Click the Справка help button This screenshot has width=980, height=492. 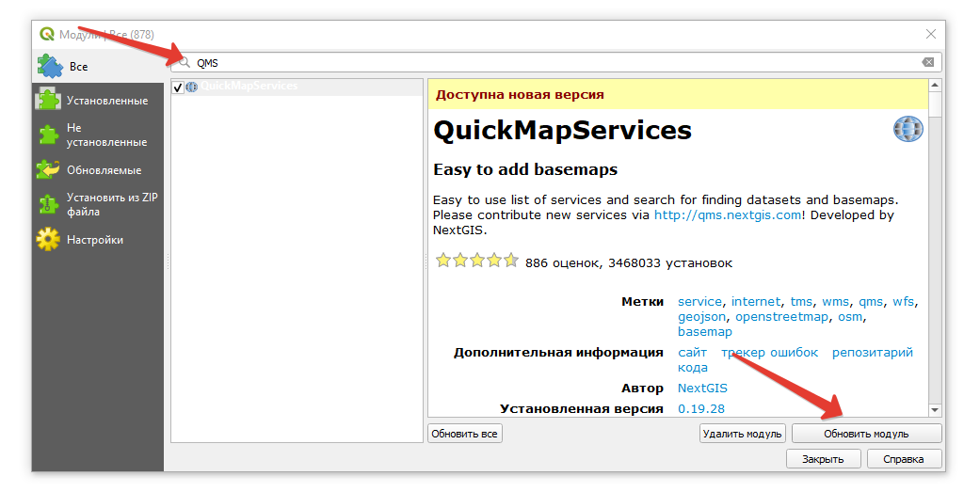[904, 459]
